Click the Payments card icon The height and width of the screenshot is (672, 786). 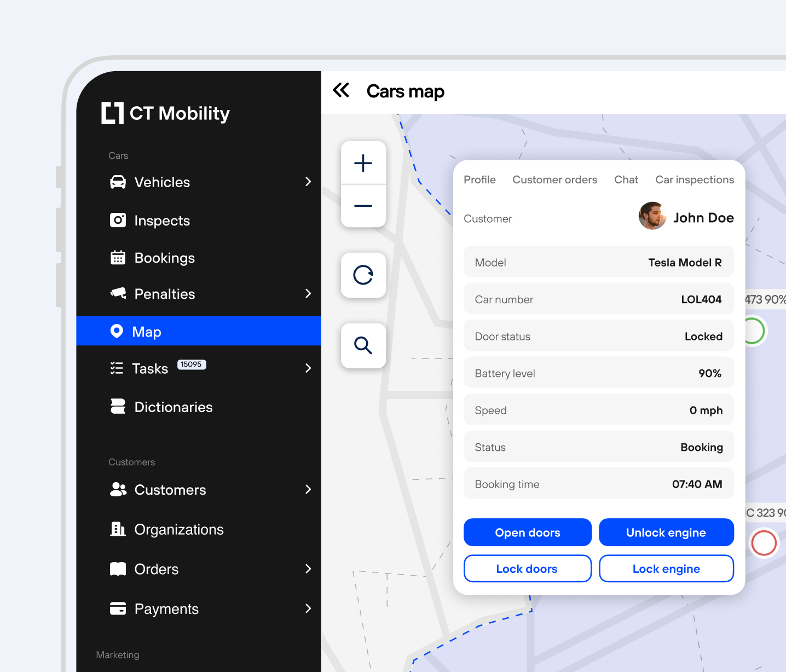[x=118, y=609]
